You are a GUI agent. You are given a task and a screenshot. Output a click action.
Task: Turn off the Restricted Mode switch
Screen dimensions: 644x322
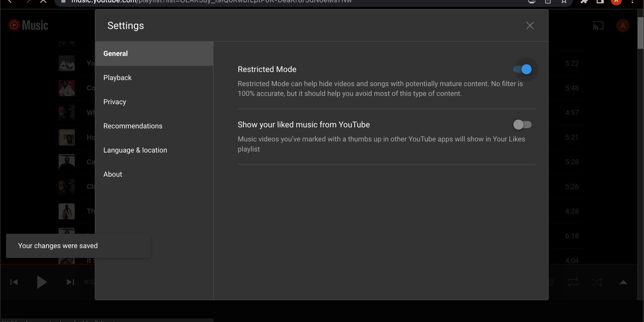[x=522, y=69]
